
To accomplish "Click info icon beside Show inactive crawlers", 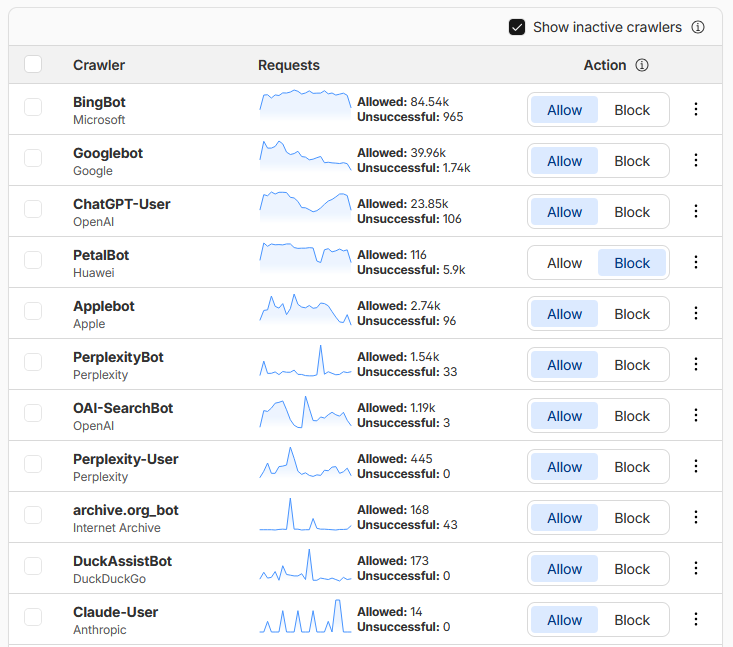I will pyautogui.click(x=698, y=27).
